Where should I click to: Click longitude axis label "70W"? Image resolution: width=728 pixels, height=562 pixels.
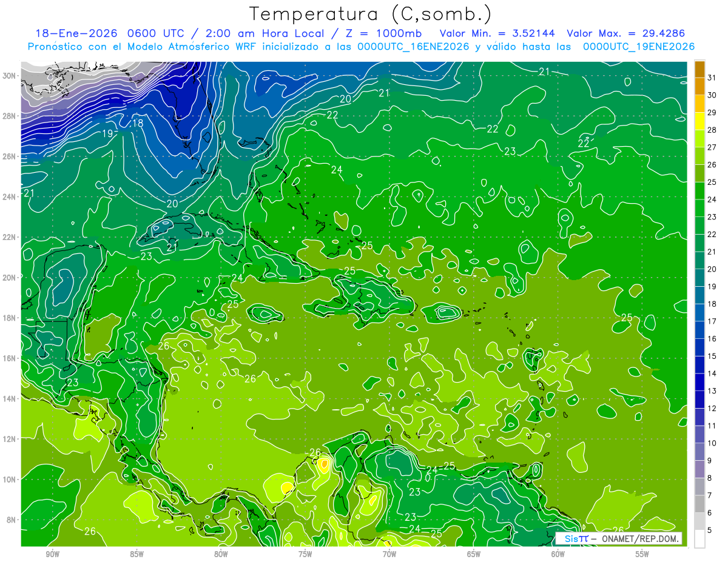pyautogui.click(x=389, y=555)
